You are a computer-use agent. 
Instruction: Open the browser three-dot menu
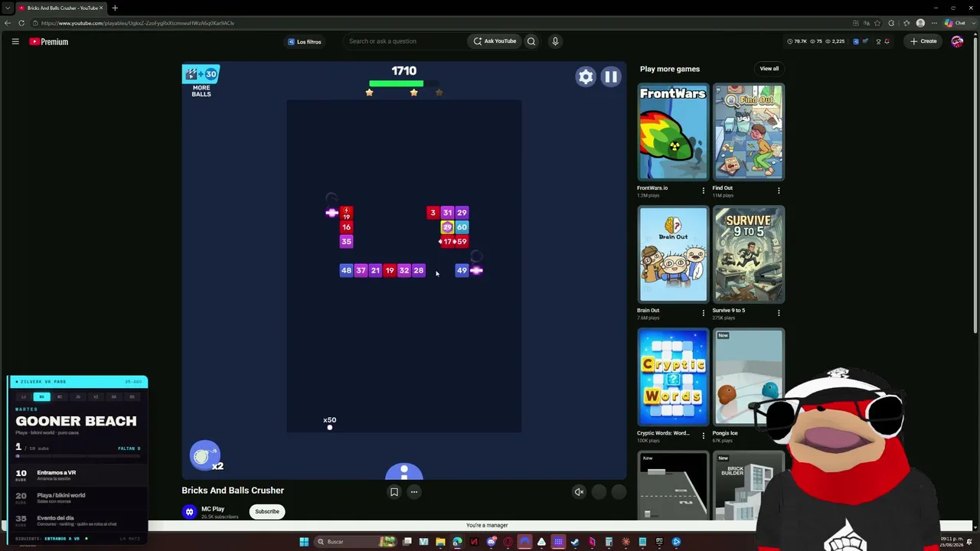934,23
